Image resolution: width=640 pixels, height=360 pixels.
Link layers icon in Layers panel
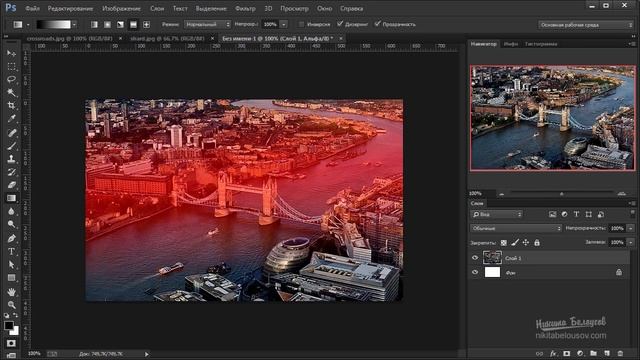click(x=540, y=353)
